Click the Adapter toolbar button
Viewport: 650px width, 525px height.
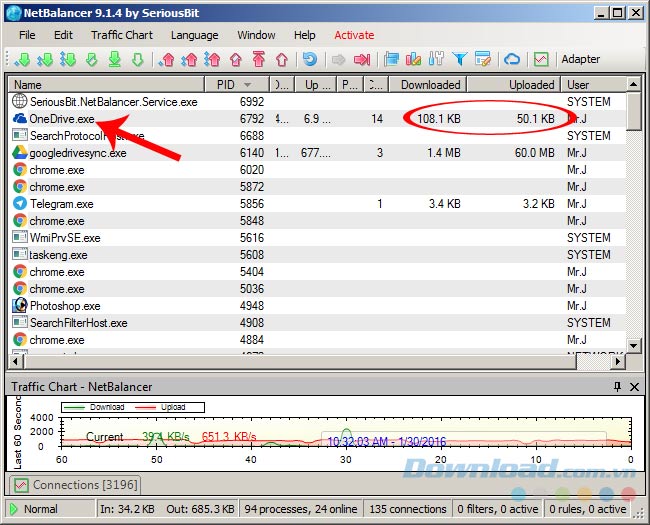pyautogui.click(x=580, y=59)
